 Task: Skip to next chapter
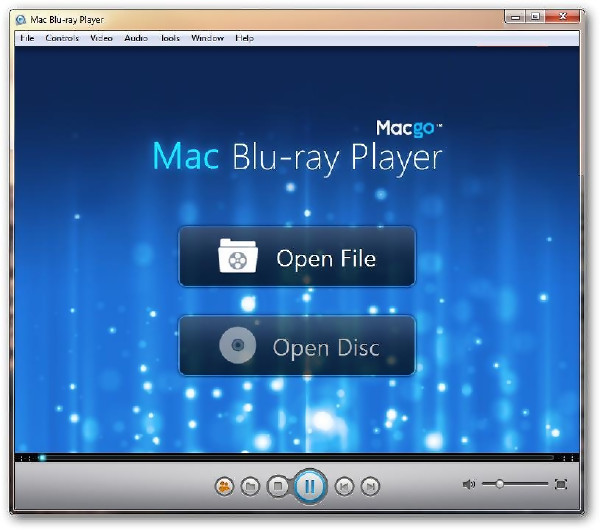pos(370,486)
